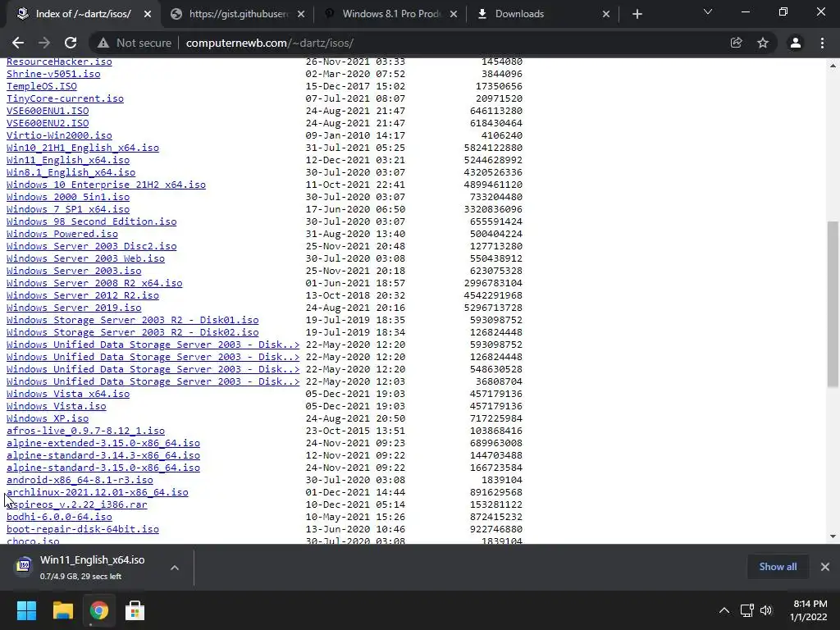This screenshot has height=630, width=840.
Task: Expand Win11 download options chevron
Action: coord(175,568)
